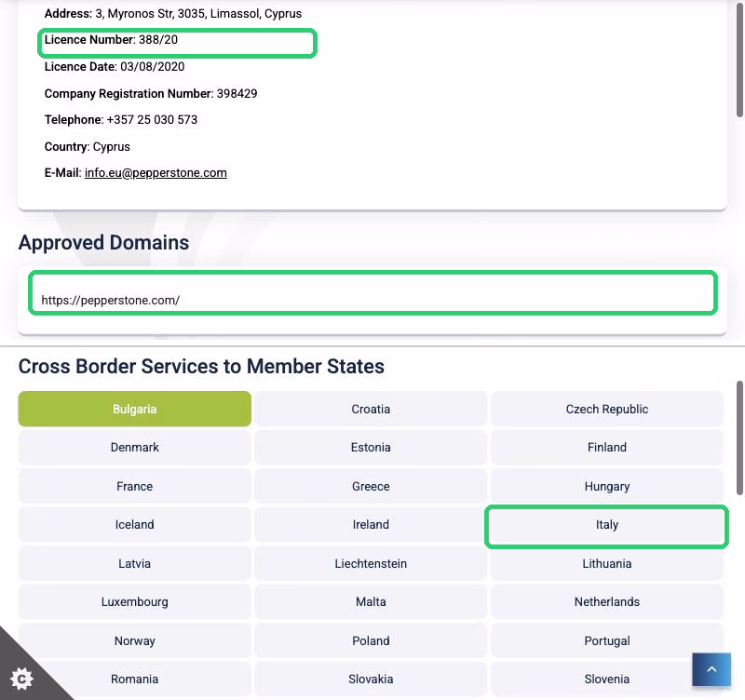The width and height of the screenshot is (745, 700).
Task: Click Company Registration Number 398429 text
Action: click(151, 94)
